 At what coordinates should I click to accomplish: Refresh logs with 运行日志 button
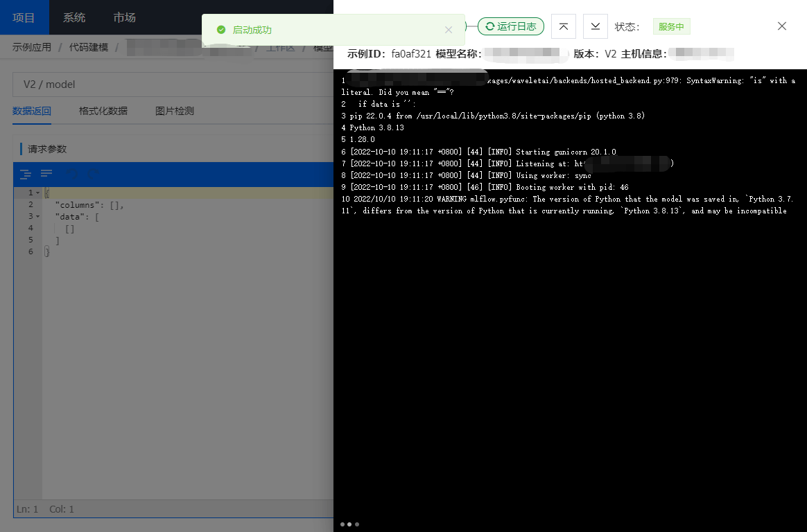(510, 26)
